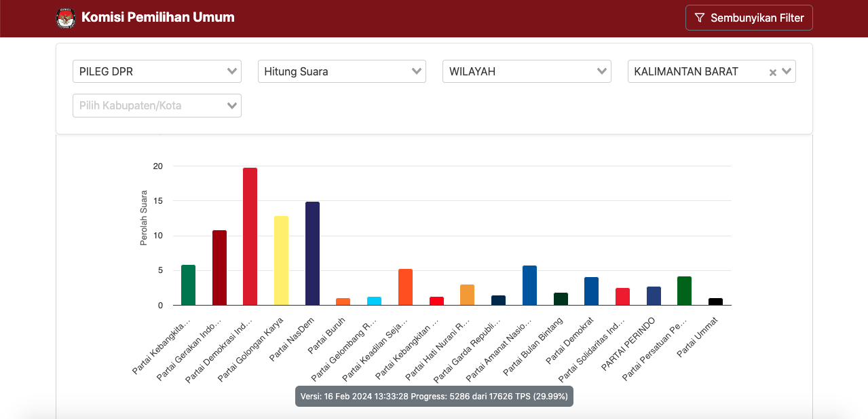Screen dimensions: 868x419
Task: Click the tall red Partai Demokrasi bar
Action: point(250,236)
